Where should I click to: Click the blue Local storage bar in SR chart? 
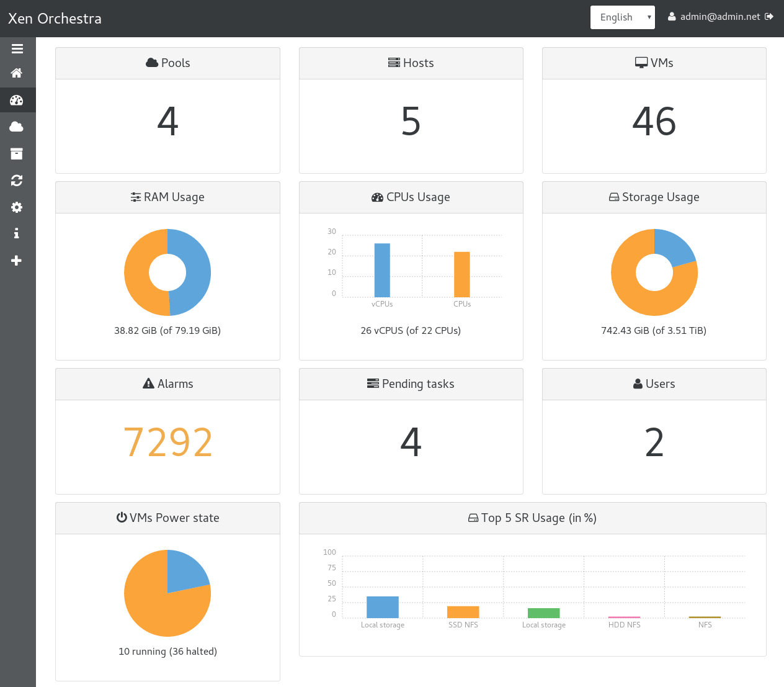[383, 607]
